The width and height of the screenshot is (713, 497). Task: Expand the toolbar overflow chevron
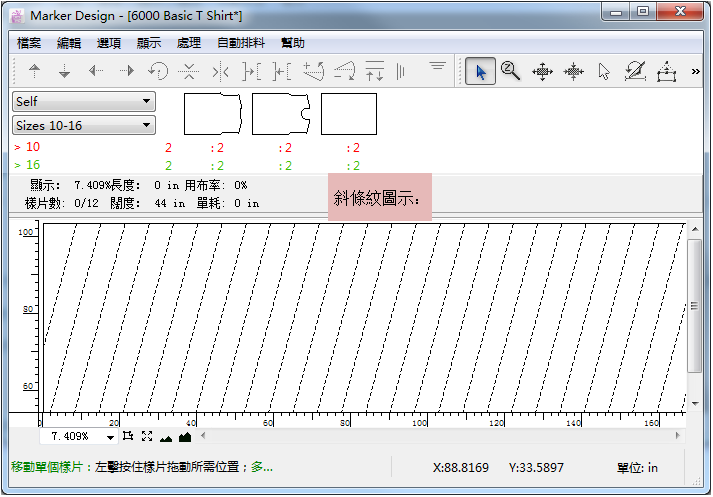coord(696,72)
